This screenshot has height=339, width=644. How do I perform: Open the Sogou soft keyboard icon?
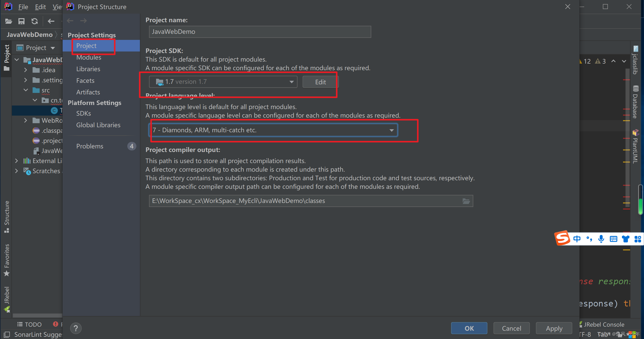(613, 239)
